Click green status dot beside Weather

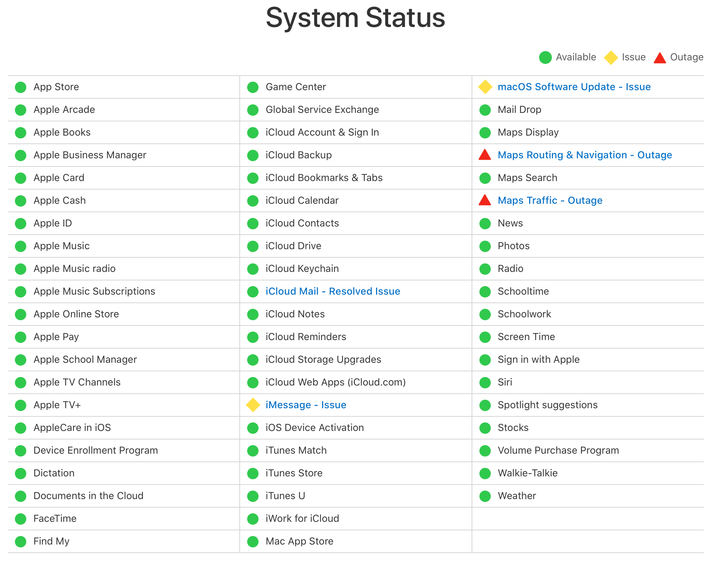pos(485,496)
